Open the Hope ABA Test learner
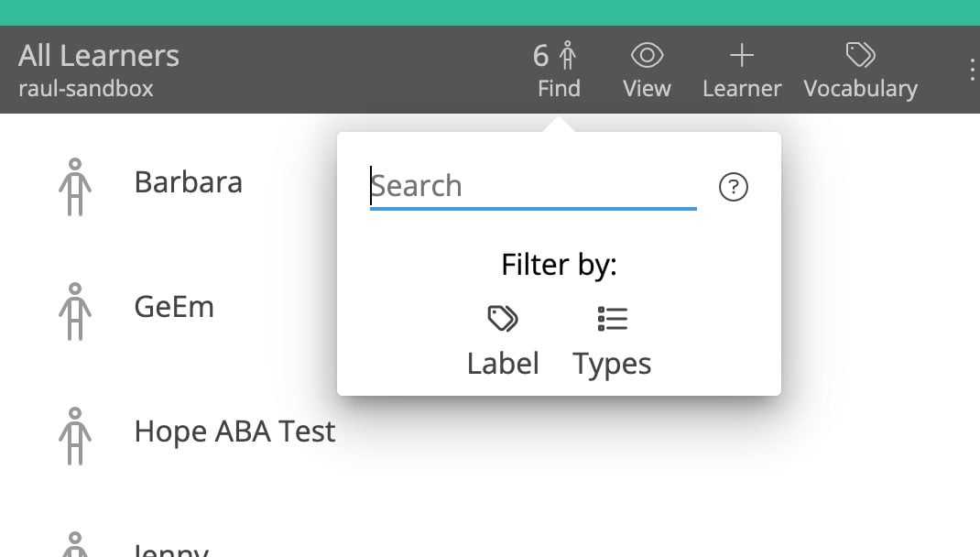The height and width of the screenshot is (557, 980). coord(234,431)
